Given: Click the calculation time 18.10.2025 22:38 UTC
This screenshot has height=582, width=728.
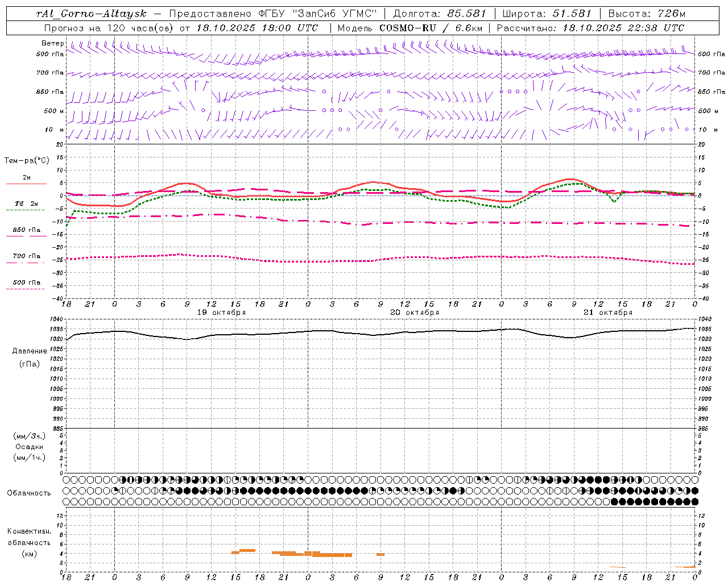Looking at the screenshot, I should tap(623, 28).
